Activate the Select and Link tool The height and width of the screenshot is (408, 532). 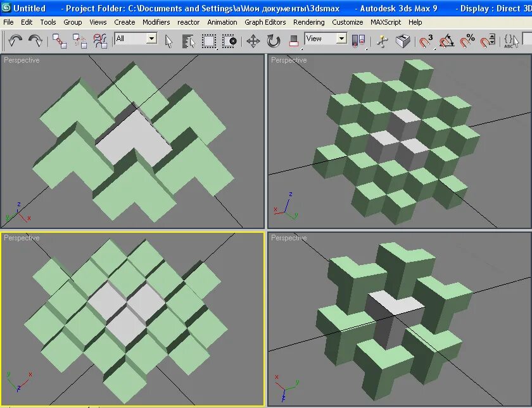(x=60, y=41)
